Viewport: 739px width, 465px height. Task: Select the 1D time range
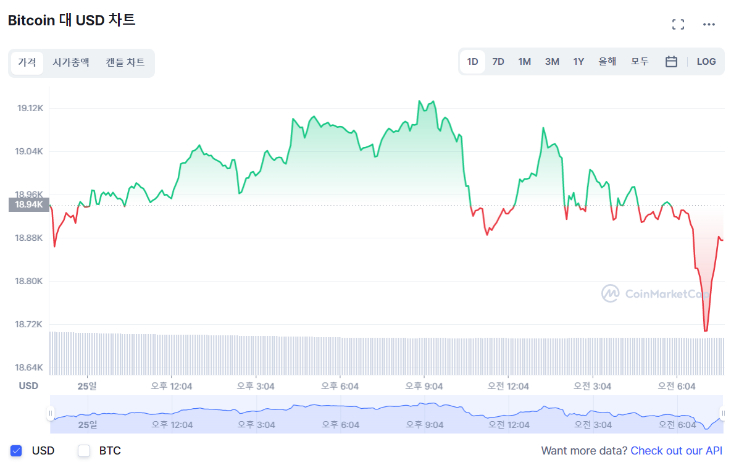pyautogui.click(x=473, y=62)
